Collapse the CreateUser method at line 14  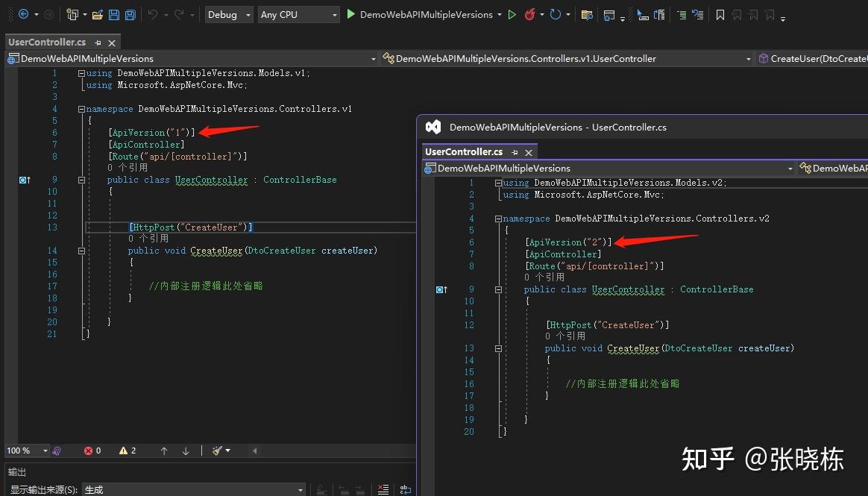coord(81,251)
